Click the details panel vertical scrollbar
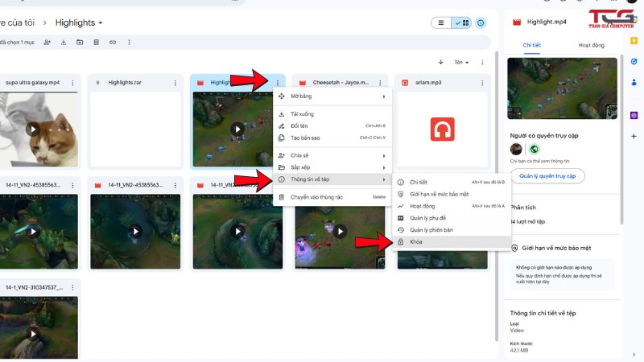Screen dimensions: 644x362 point(622,139)
